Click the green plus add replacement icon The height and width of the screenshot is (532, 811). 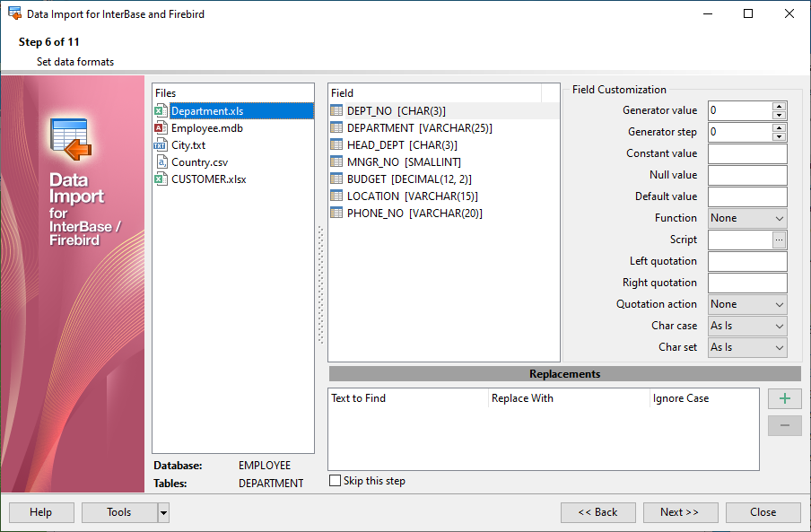pos(785,398)
